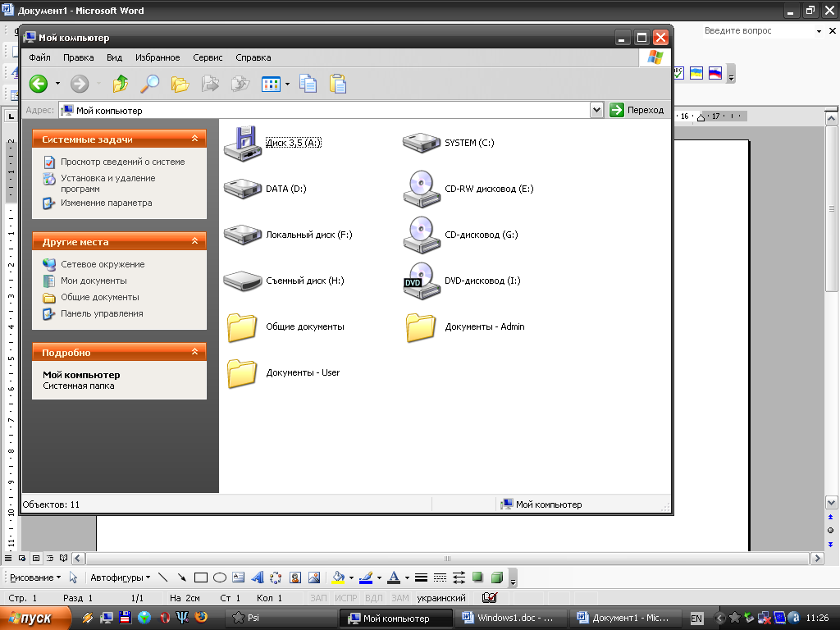Select Локальный диск (F:) drive icon
This screenshot has width=840, height=630.
pos(243,235)
